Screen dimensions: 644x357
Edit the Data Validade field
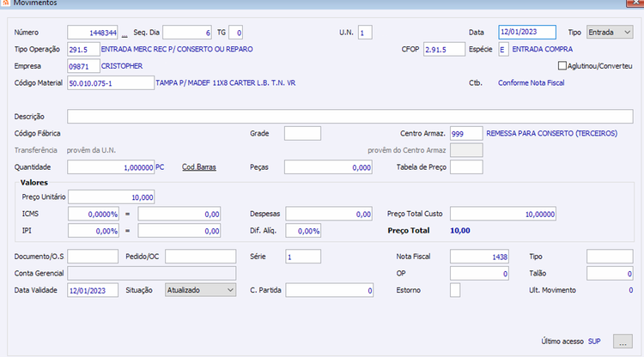[93, 290]
